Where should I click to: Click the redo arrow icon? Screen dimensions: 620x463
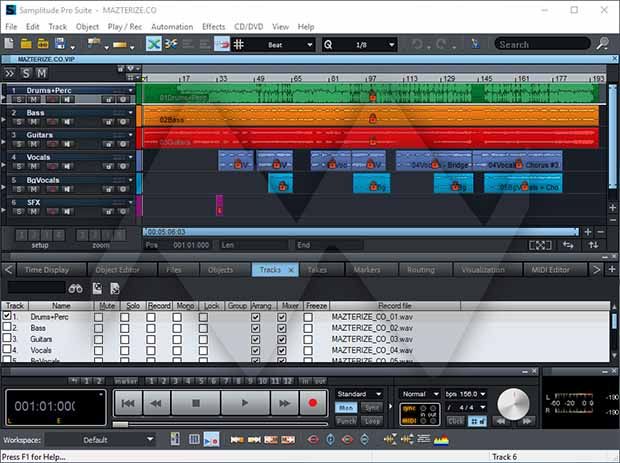(x=442, y=44)
